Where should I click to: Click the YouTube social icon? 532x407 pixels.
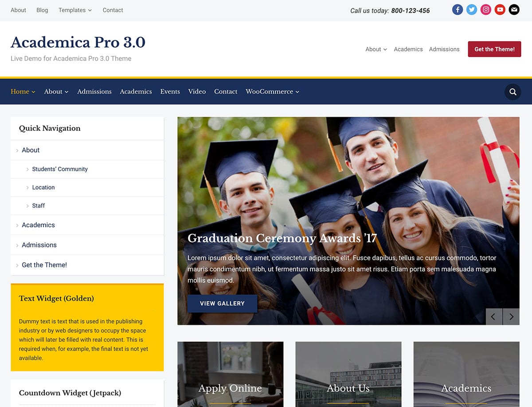pos(500,10)
